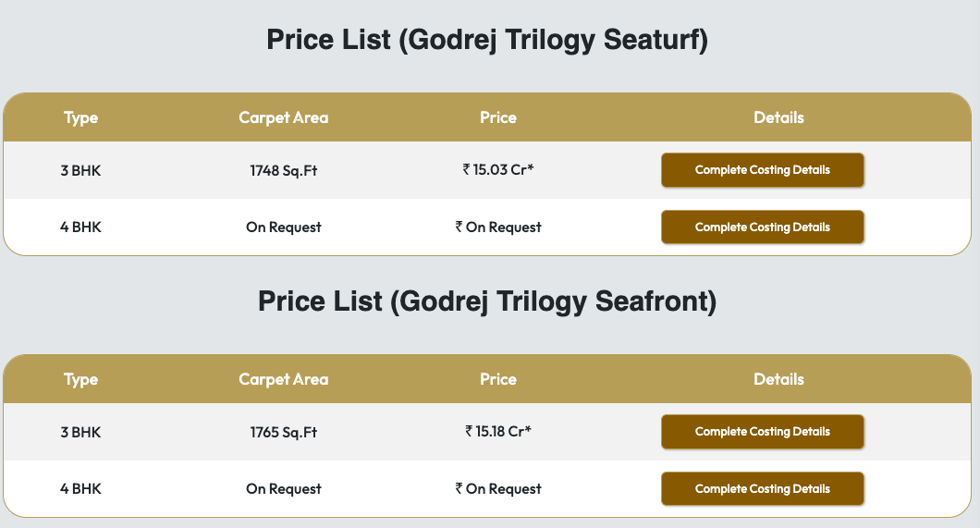Click the Godrej Trilogy Seaturf price list heading

(487, 41)
